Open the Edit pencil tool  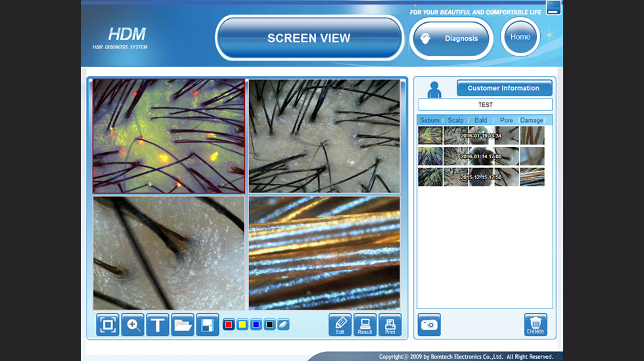[340, 325]
